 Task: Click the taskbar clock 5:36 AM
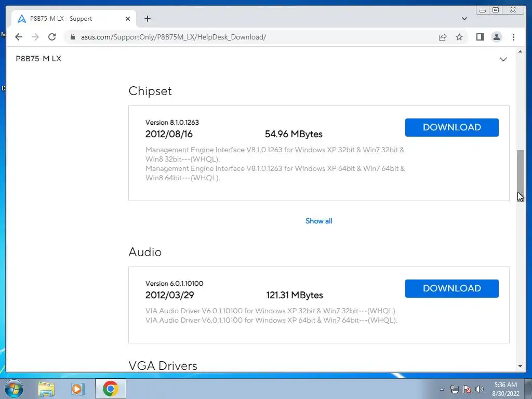pyautogui.click(x=506, y=385)
